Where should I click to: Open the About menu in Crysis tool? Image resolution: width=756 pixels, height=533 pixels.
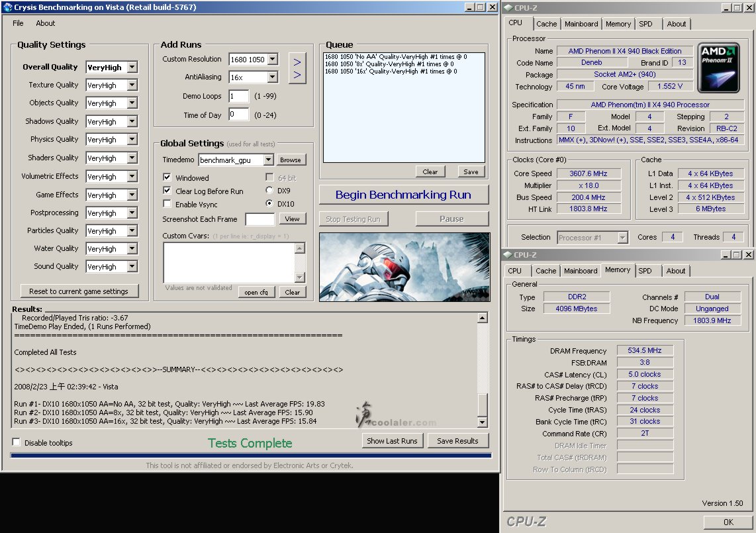(x=45, y=23)
